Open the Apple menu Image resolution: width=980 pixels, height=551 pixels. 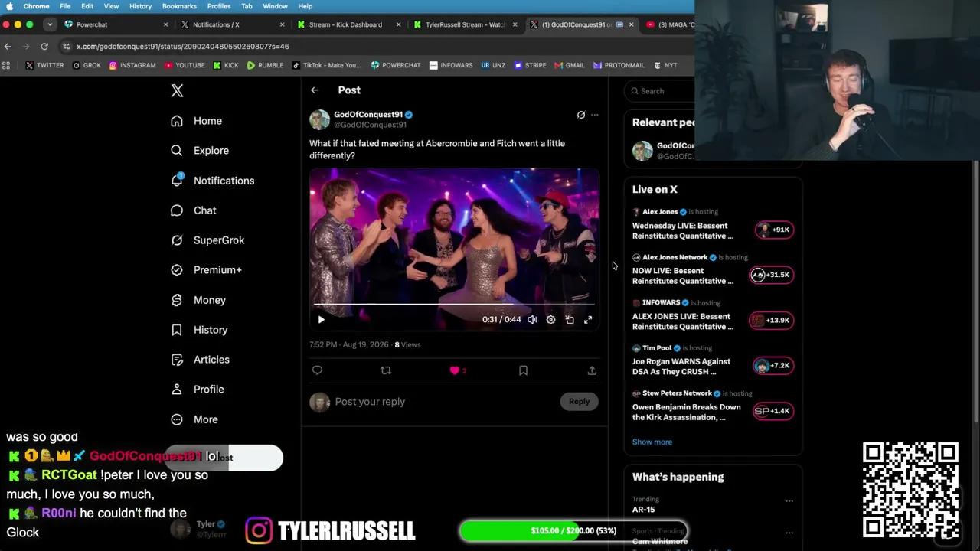[9, 6]
